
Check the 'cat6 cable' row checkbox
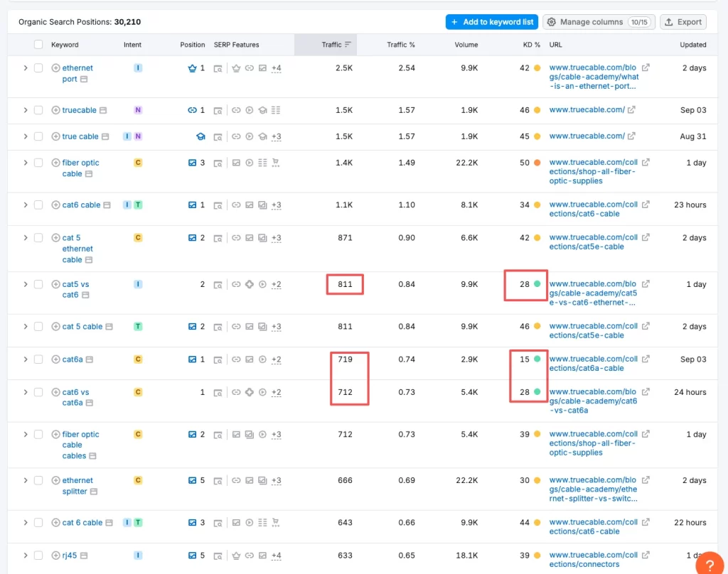pyautogui.click(x=38, y=205)
